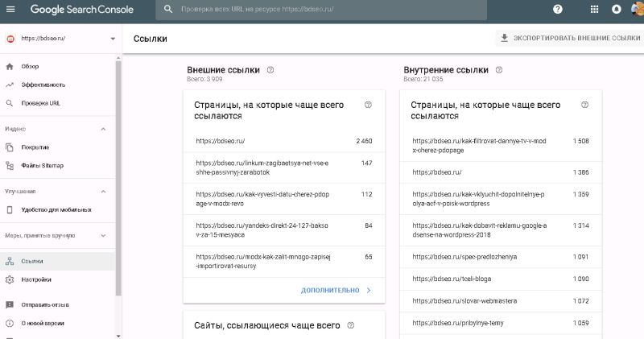Click the О новой версии info icon
The width and height of the screenshot is (644, 339).
coord(10,324)
